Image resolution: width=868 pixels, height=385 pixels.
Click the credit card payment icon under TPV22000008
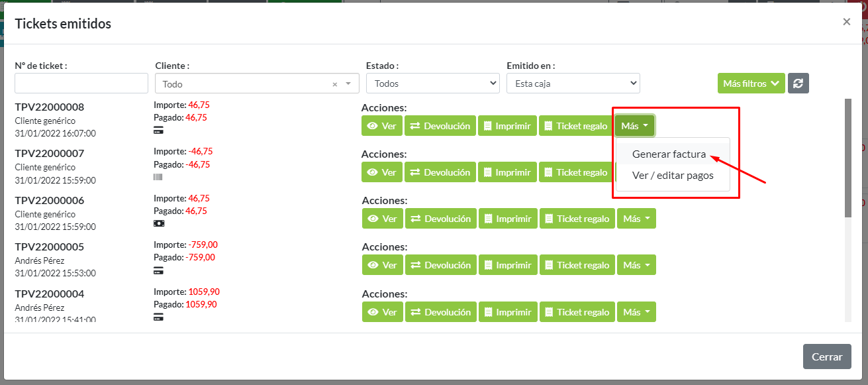158,131
